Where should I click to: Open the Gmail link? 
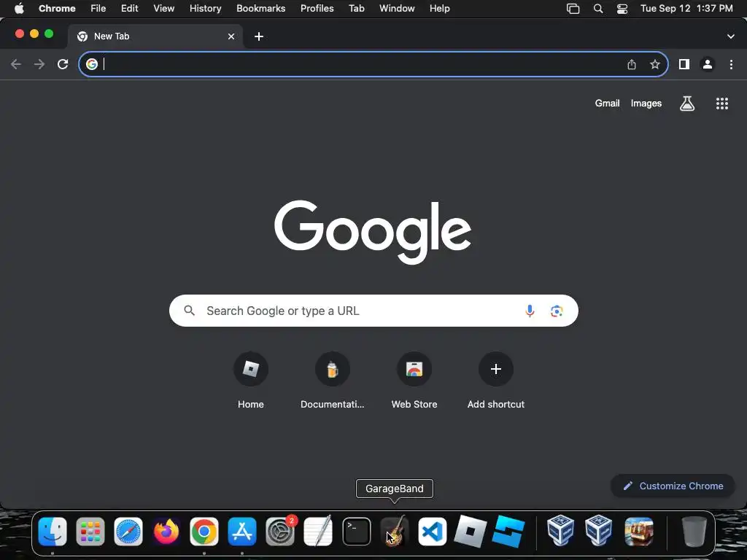(x=607, y=104)
